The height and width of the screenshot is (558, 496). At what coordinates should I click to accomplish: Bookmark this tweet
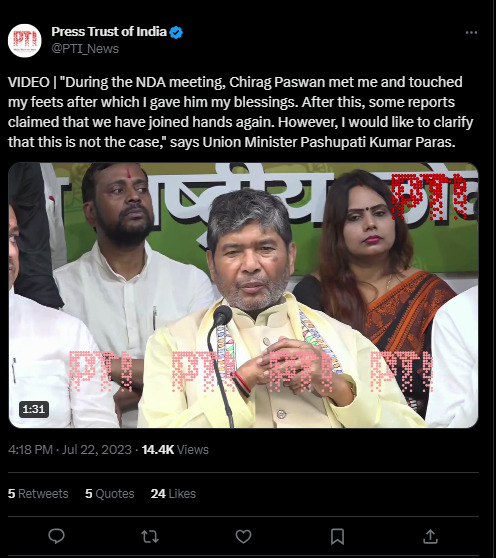(337, 536)
